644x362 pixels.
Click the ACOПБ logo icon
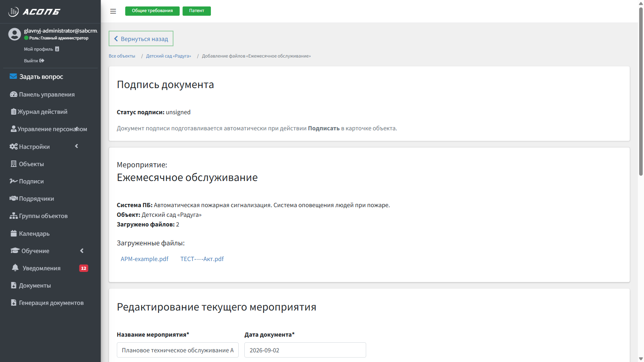pyautogui.click(x=13, y=12)
